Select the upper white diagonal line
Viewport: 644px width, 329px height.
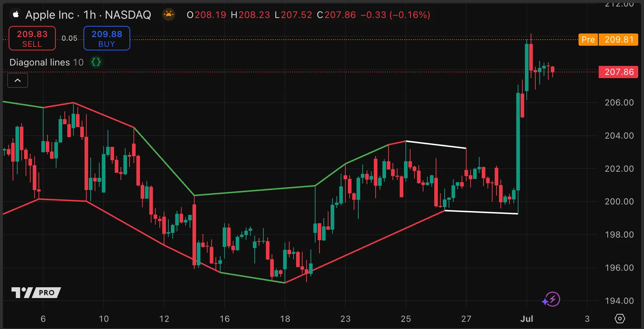pyautogui.click(x=436, y=144)
